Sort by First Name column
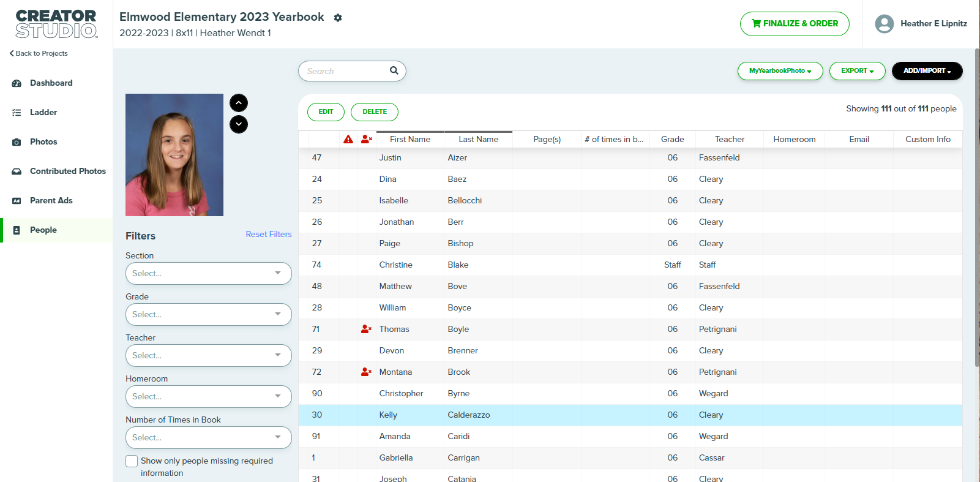This screenshot has height=482, width=980. (x=410, y=139)
